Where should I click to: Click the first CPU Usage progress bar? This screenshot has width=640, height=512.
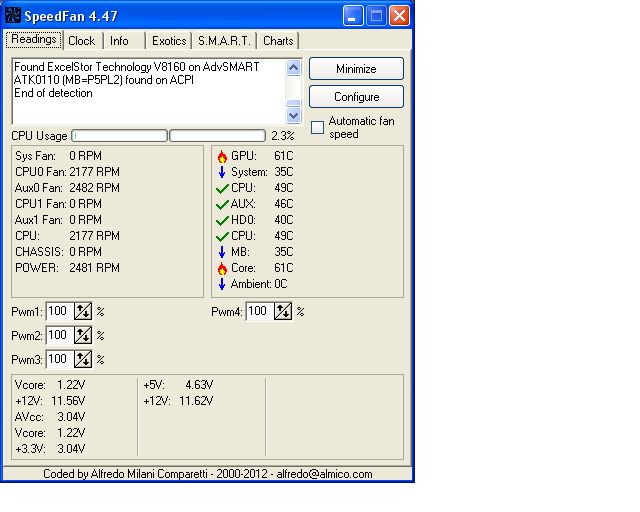[119, 136]
